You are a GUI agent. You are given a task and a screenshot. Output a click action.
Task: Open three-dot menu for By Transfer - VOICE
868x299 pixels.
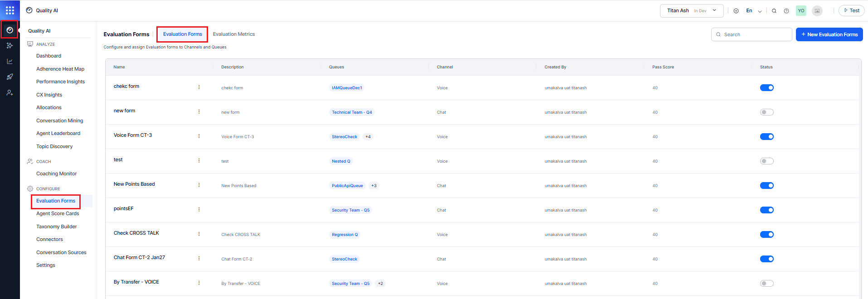(199, 283)
